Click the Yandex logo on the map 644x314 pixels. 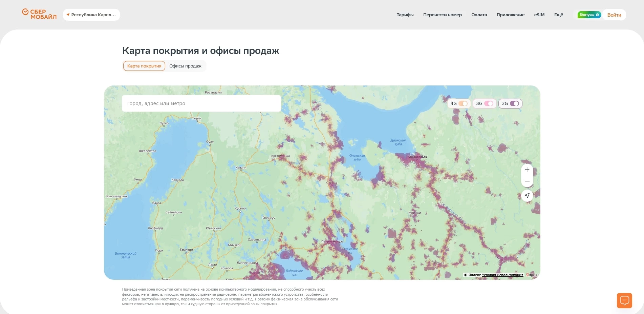(533, 275)
